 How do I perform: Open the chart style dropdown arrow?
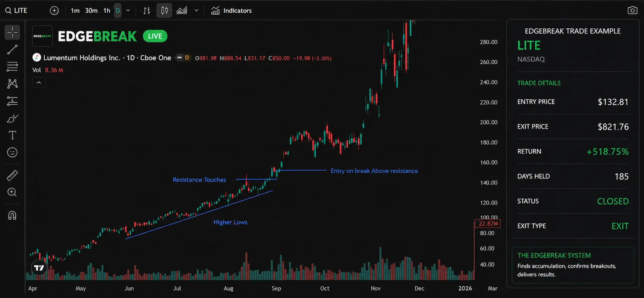[196, 10]
